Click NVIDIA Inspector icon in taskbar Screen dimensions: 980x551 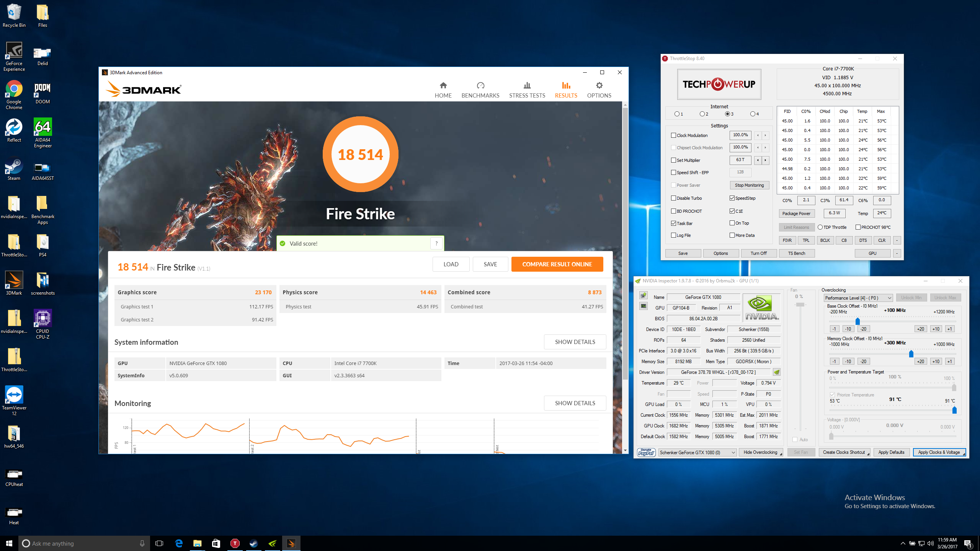point(273,543)
